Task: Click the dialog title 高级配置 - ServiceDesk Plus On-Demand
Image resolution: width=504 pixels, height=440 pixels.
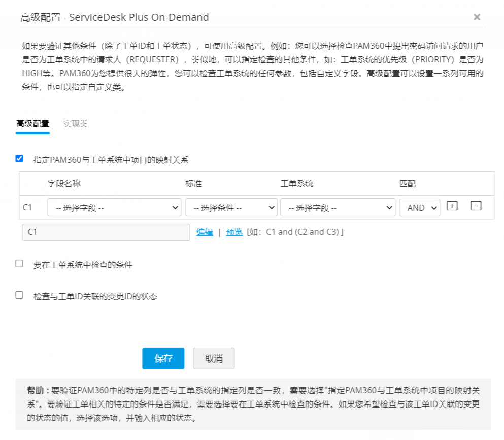Action: (x=114, y=17)
